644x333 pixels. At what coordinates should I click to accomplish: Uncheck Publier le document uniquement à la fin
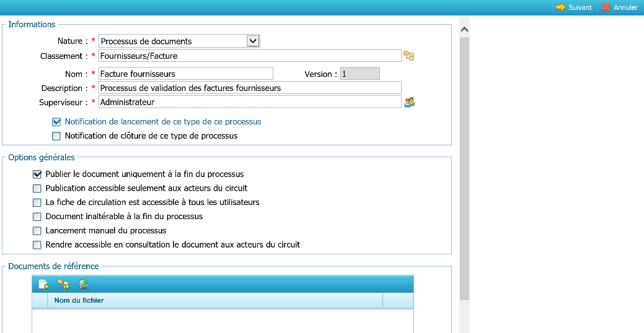pos(37,175)
